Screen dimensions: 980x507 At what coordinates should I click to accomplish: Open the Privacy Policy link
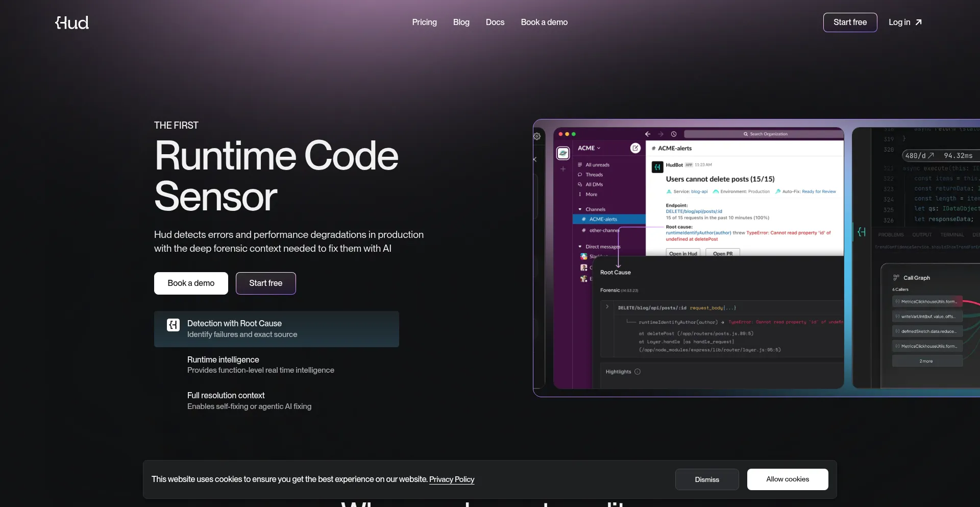452,479
